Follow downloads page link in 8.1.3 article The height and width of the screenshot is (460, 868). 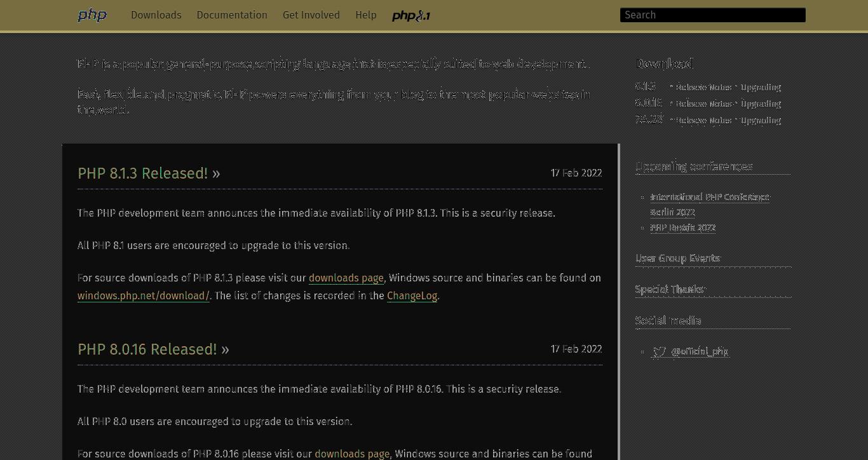tap(346, 278)
